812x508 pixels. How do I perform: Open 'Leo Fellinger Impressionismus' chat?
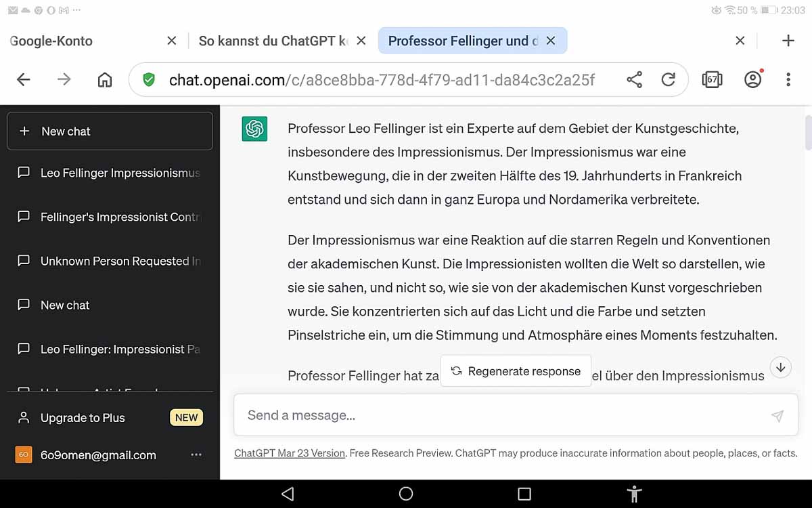coord(110,173)
